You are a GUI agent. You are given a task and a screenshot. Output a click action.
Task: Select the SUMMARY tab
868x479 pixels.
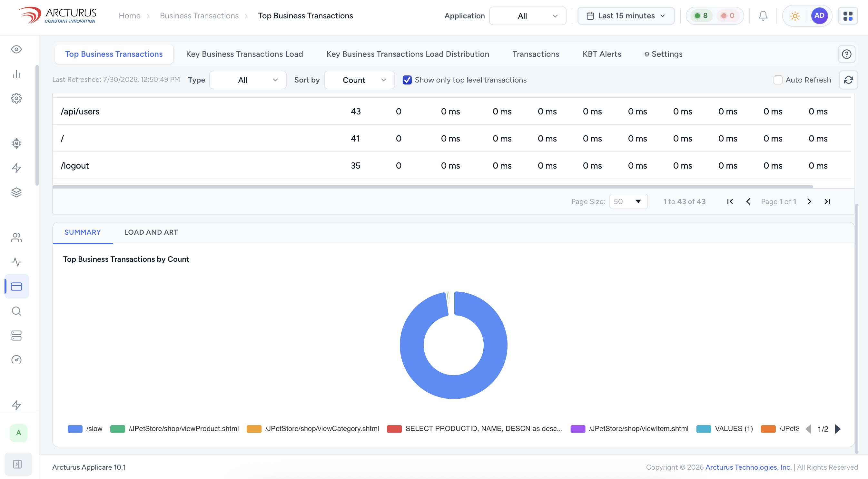tap(83, 232)
